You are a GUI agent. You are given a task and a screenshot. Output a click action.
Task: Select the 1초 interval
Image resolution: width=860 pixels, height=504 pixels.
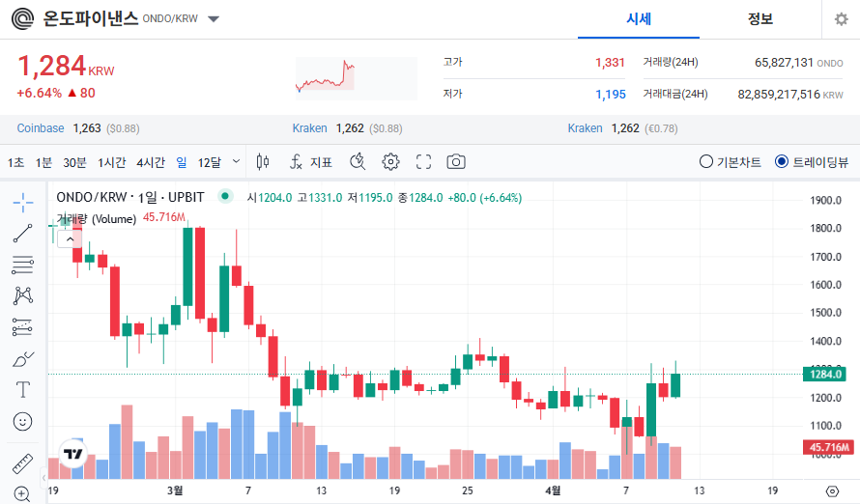pyautogui.click(x=15, y=163)
